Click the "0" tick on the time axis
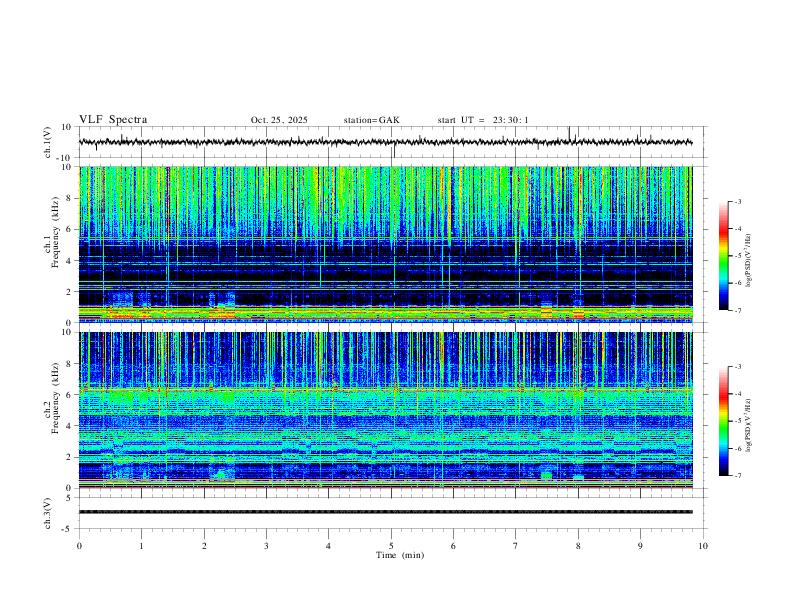Image resolution: width=792 pixels, height=612 pixels. click(79, 546)
